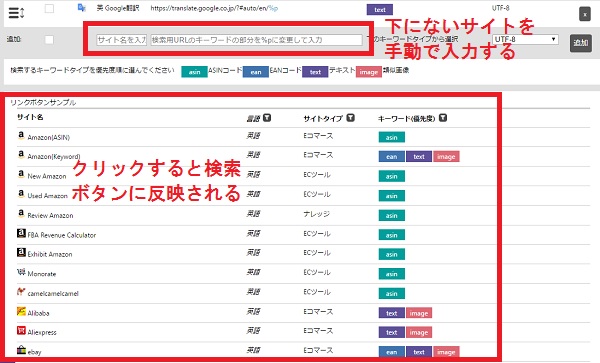The width and height of the screenshot is (600, 363).
Task: Remove the Google翻訳 entry with x button
Action: tap(585, 14)
